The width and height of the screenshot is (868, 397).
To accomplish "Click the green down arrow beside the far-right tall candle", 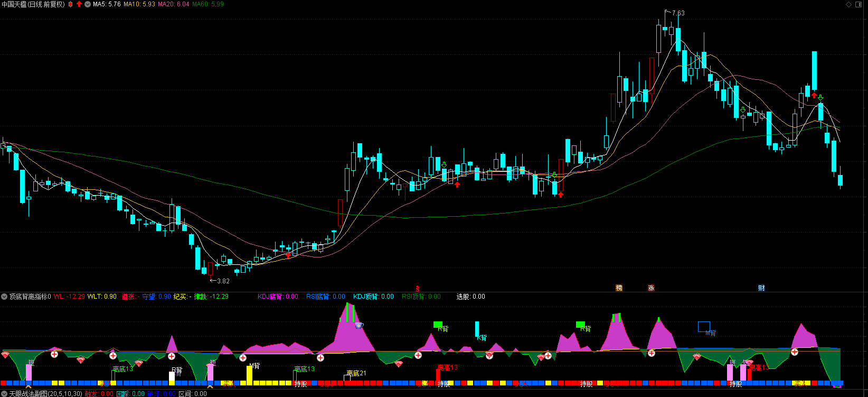I will click(820, 98).
